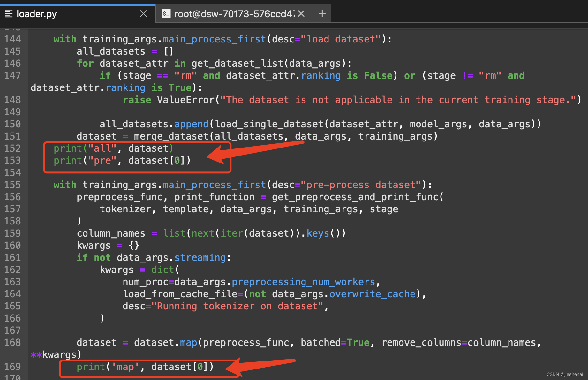Image resolution: width=588 pixels, height=380 pixels.
Task: Click get_preprocess_and_print_func call
Action: 358,197
